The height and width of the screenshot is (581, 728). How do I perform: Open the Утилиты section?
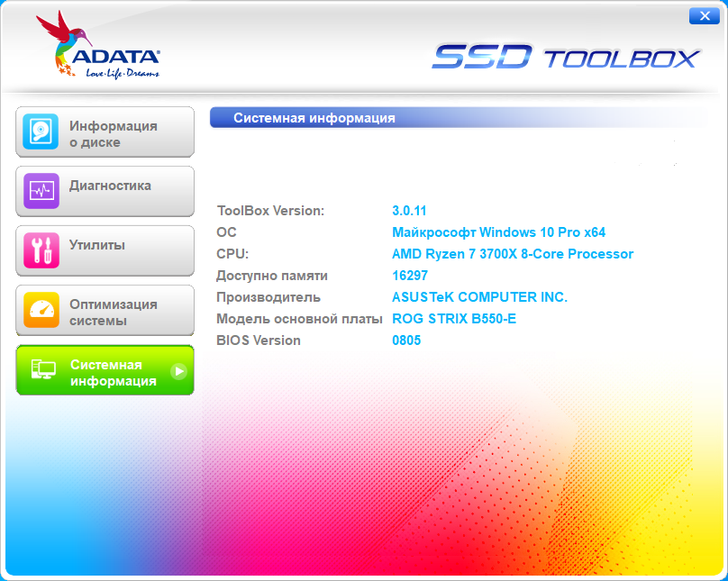click(97, 245)
